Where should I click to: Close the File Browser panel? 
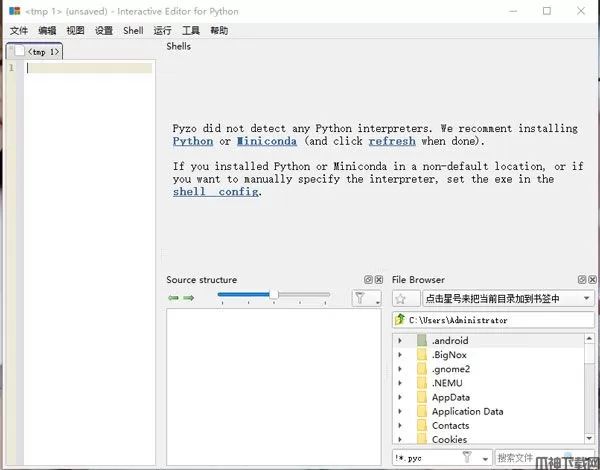click(x=591, y=280)
